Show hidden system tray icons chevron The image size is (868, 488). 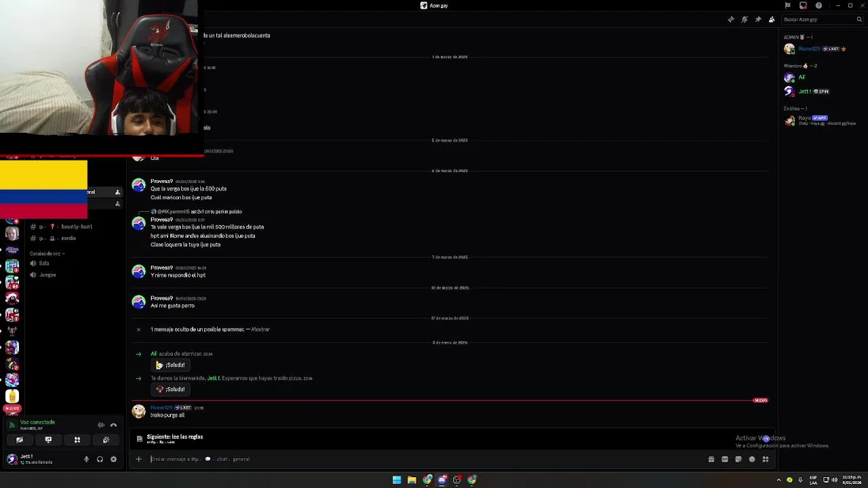[778, 480]
